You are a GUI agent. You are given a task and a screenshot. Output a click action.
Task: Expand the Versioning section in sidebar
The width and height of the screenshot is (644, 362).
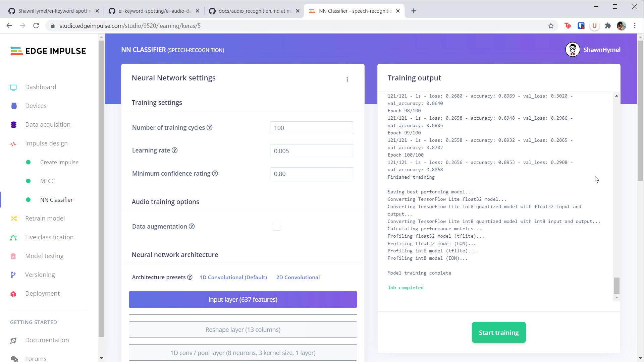click(39, 274)
